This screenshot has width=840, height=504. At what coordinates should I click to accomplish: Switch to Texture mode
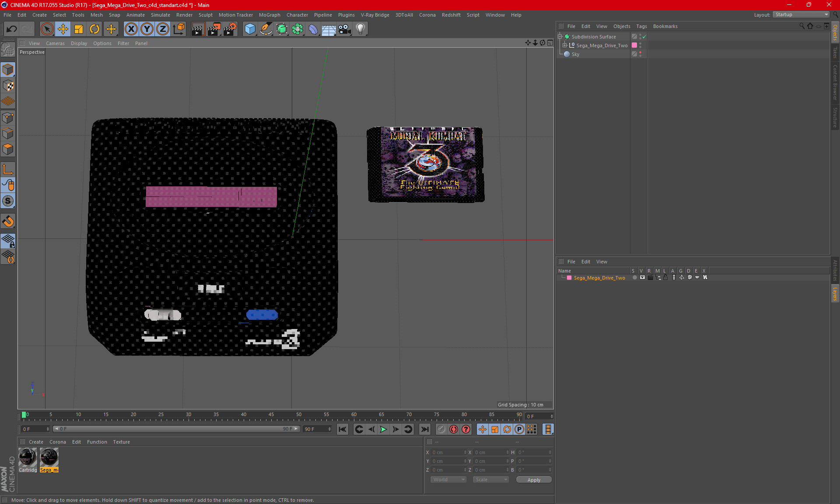pos(8,86)
